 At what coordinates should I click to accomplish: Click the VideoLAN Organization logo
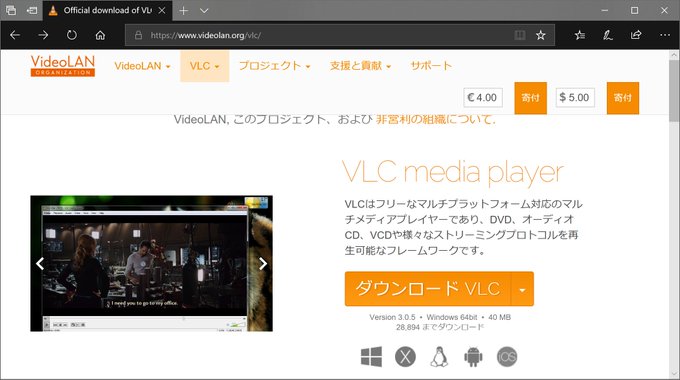63,66
